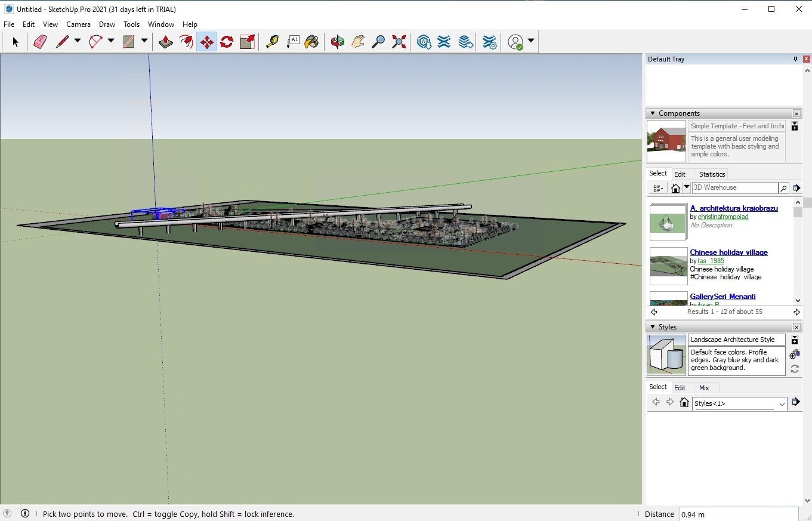
Task: Activate the Orbit camera tool
Action: (x=338, y=42)
